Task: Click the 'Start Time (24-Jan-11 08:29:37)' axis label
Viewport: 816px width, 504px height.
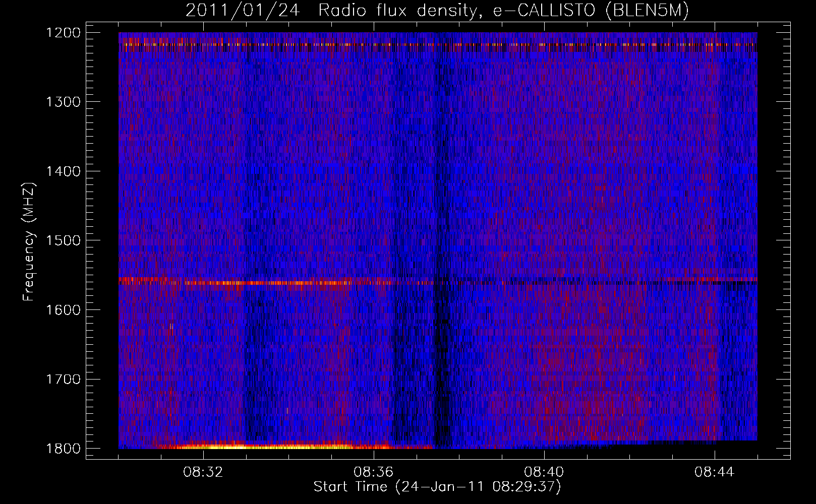Action: [437, 487]
